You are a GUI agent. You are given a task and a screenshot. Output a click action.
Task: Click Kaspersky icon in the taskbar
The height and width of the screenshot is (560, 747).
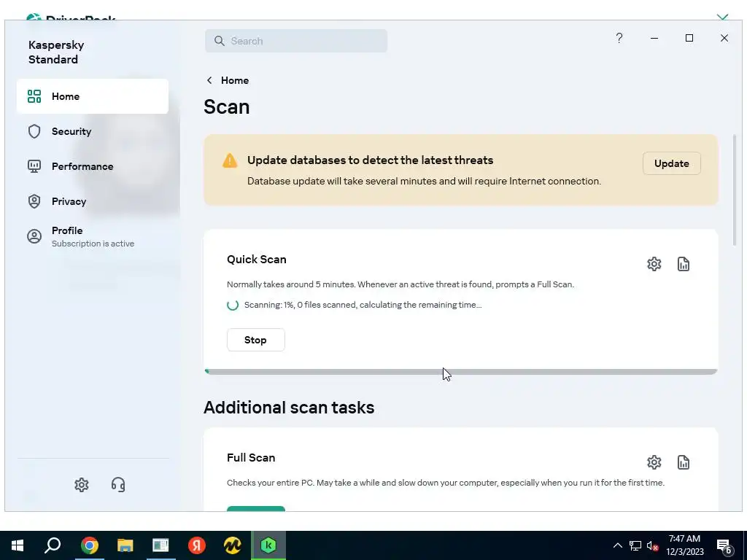click(268, 545)
